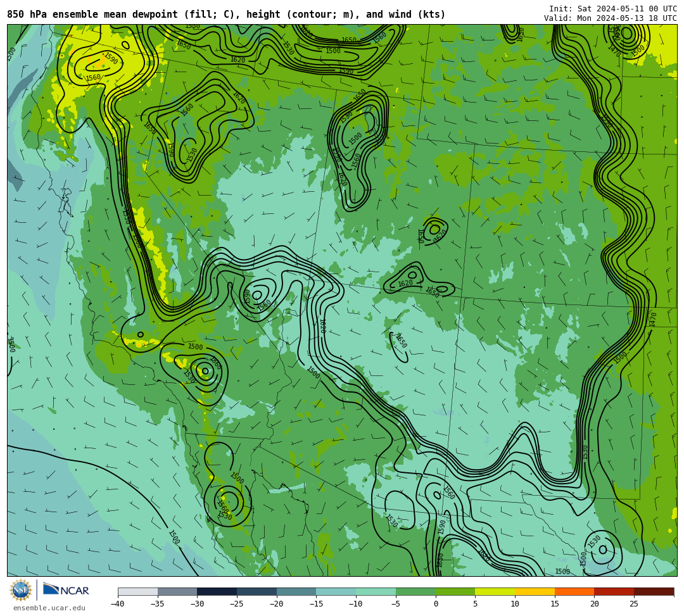The width and height of the screenshot is (684, 616).
Task: Click the dark navy -30 to -25 swatch
Action: click(x=217, y=591)
